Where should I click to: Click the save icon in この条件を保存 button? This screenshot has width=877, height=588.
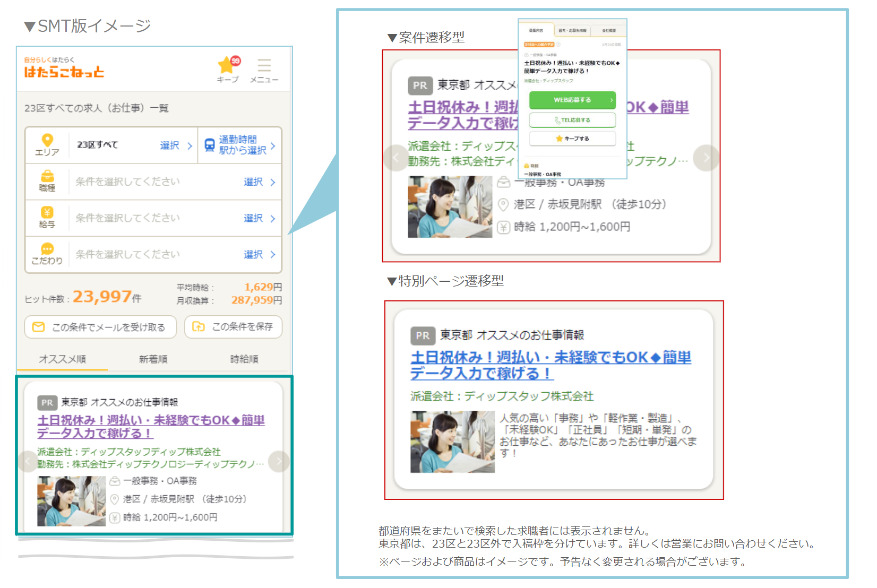point(197,327)
